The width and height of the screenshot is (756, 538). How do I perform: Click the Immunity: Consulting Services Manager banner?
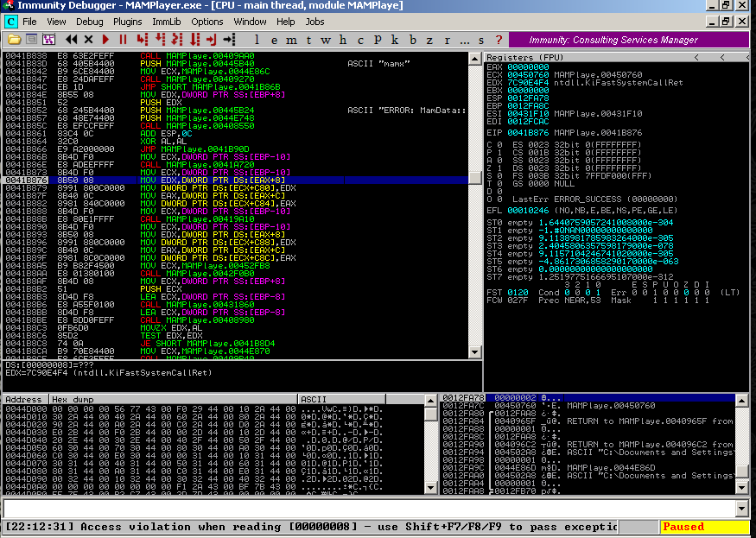coord(629,40)
